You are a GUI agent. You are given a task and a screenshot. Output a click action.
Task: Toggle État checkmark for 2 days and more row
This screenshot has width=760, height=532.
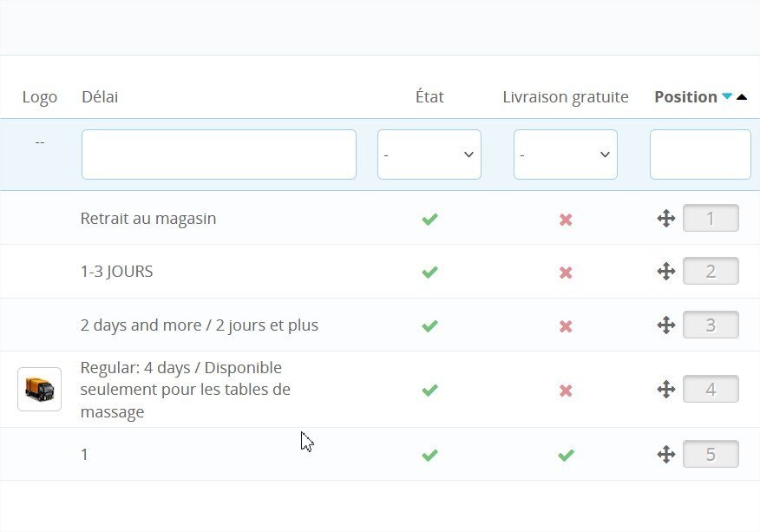(x=429, y=326)
